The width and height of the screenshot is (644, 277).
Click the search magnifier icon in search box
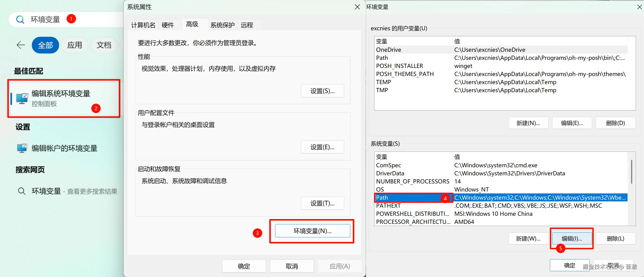click(x=20, y=19)
